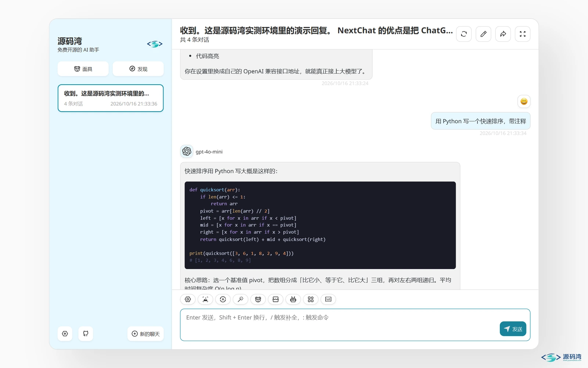Image resolution: width=588 pixels, height=368 pixels.
Task: Click the gpt-4o-mini model name label
Action: tap(209, 152)
